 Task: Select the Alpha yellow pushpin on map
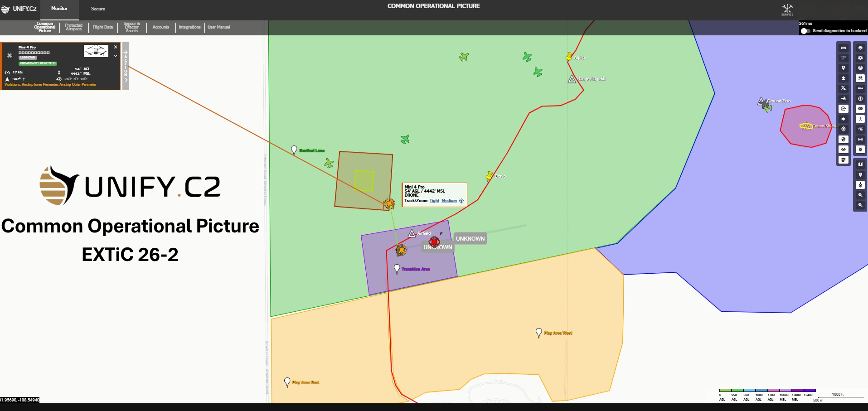pyautogui.click(x=569, y=57)
